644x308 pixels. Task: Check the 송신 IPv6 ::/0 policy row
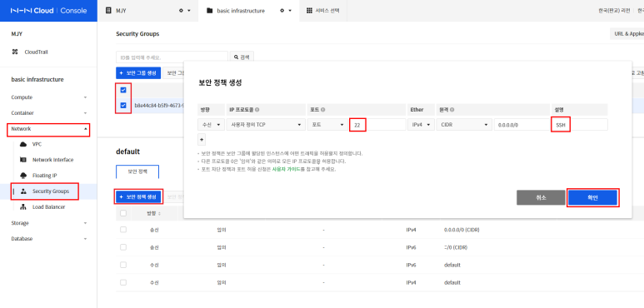123,247
